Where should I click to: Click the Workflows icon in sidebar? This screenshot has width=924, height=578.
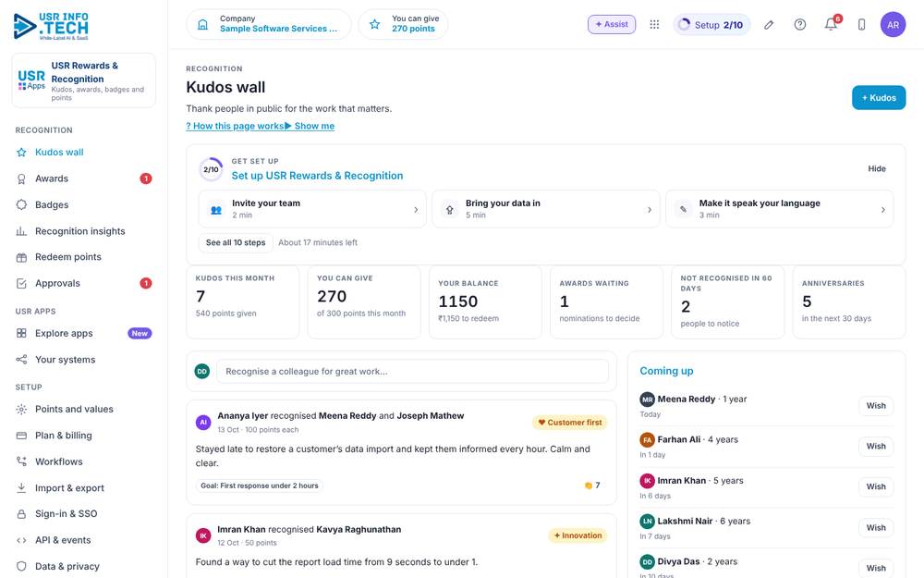(21, 461)
